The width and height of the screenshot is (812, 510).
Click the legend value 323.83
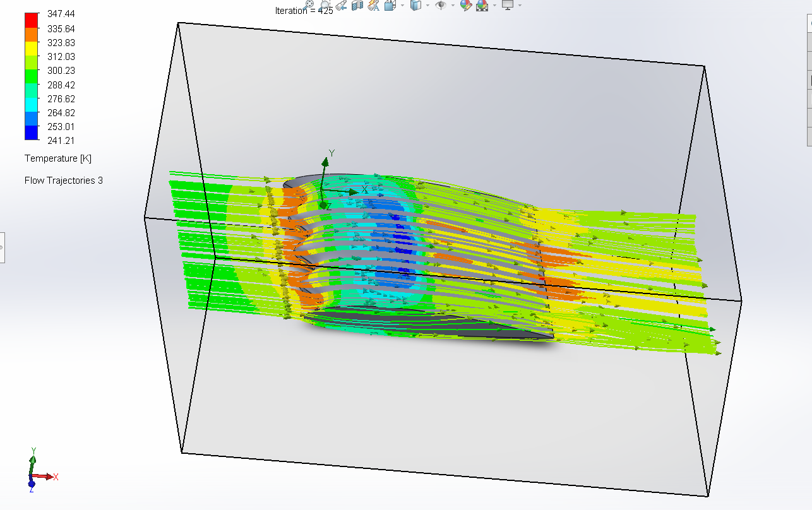(x=61, y=43)
